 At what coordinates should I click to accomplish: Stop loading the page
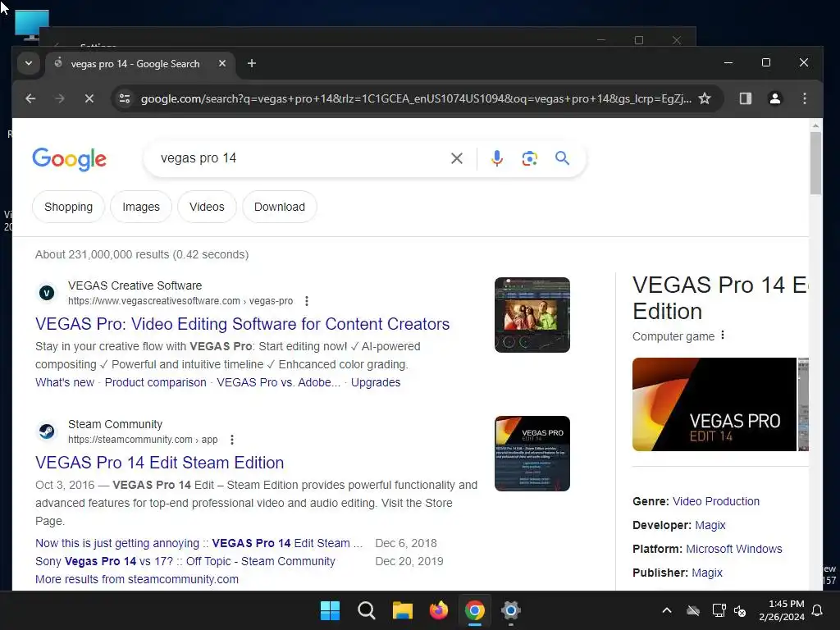click(89, 98)
